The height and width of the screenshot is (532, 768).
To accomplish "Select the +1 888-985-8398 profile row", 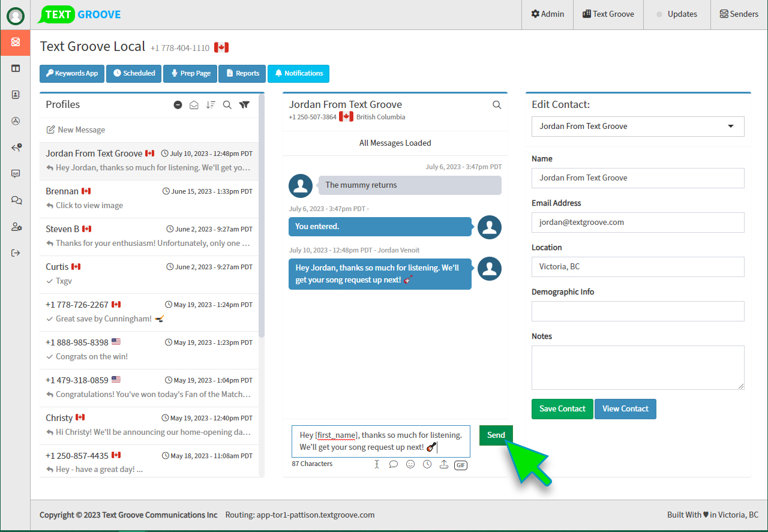I will click(x=149, y=350).
